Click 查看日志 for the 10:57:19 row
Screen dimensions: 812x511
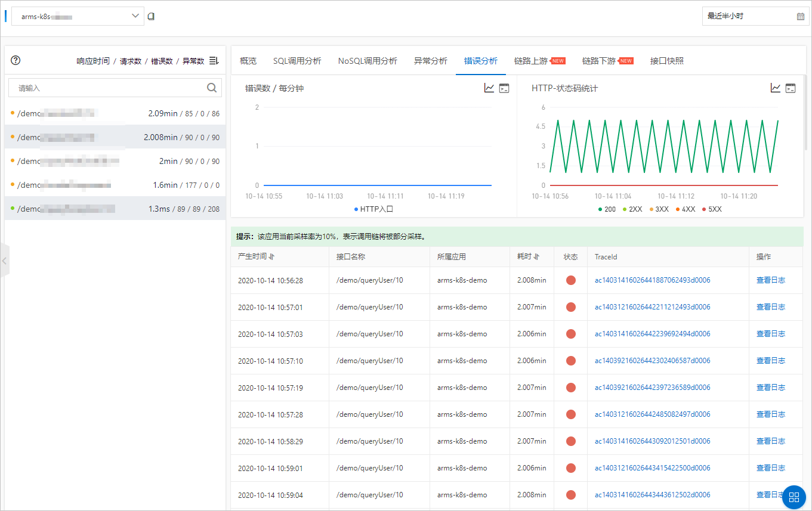tap(771, 388)
